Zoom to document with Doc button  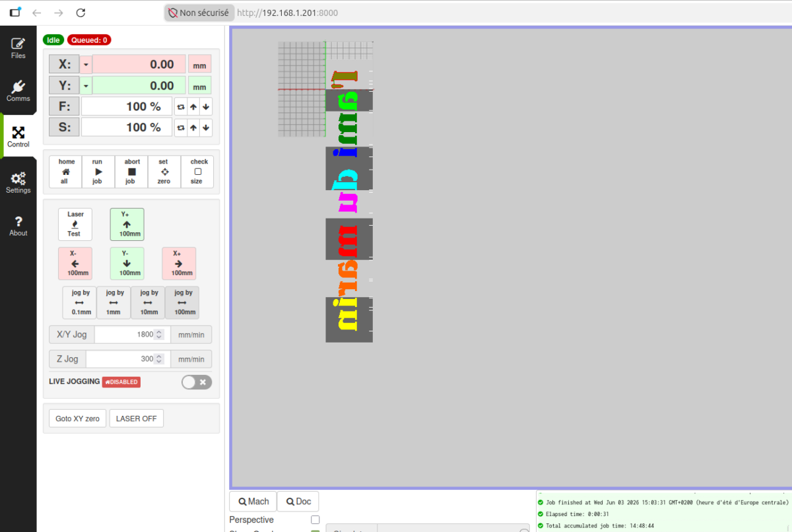pyautogui.click(x=298, y=502)
